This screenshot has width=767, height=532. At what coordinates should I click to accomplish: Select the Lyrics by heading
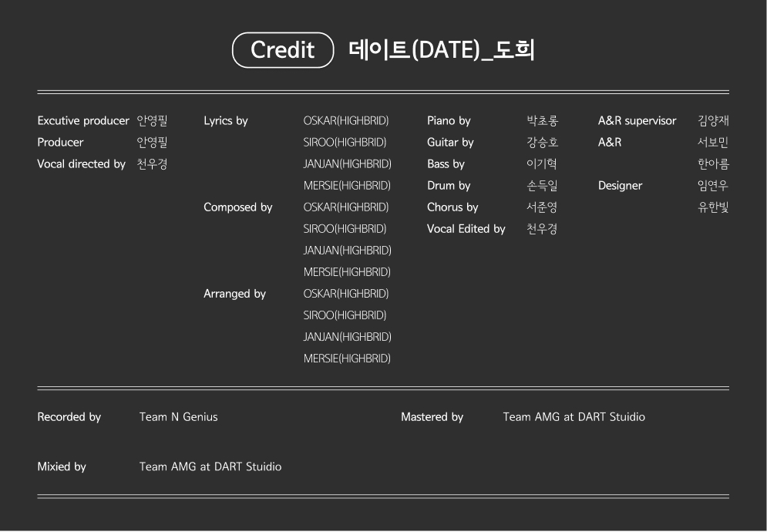point(226,121)
